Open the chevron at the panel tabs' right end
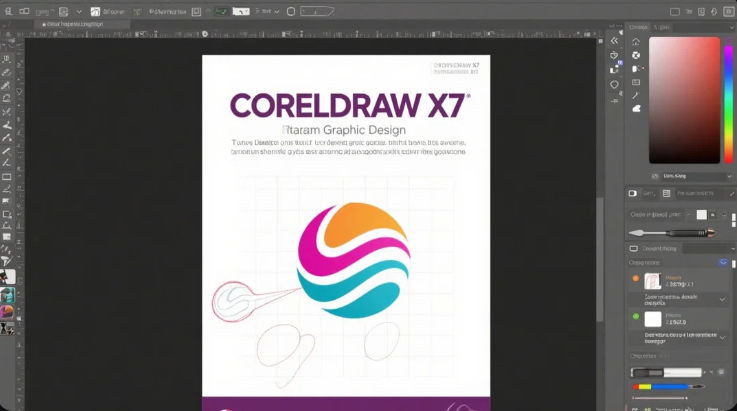Viewport: 737px width, 411px height. [x=731, y=28]
